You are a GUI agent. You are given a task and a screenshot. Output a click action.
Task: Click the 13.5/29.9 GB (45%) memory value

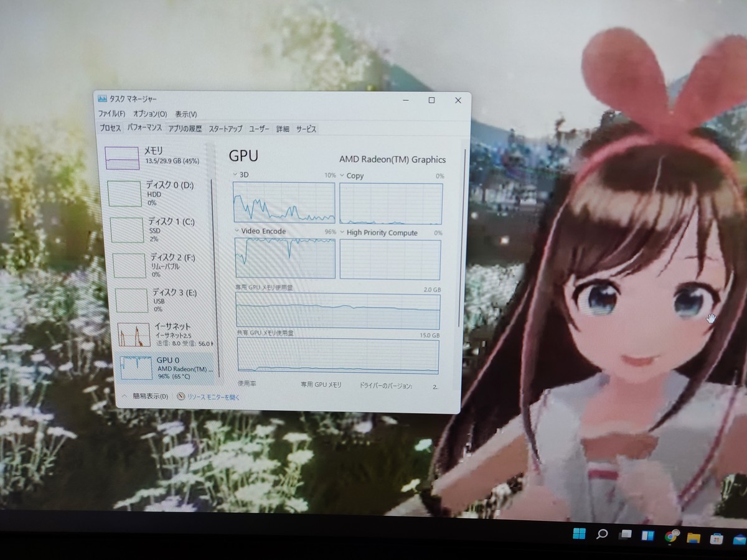(172, 161)
